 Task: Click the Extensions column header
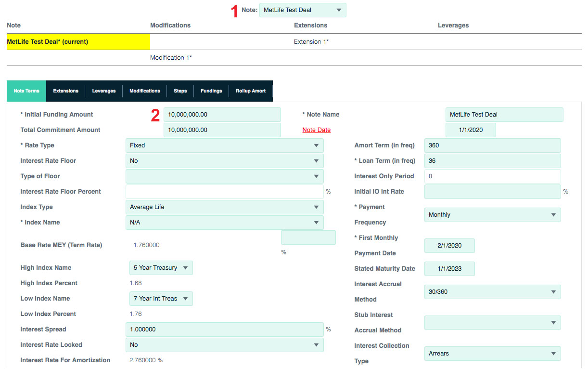coord(311,26)
